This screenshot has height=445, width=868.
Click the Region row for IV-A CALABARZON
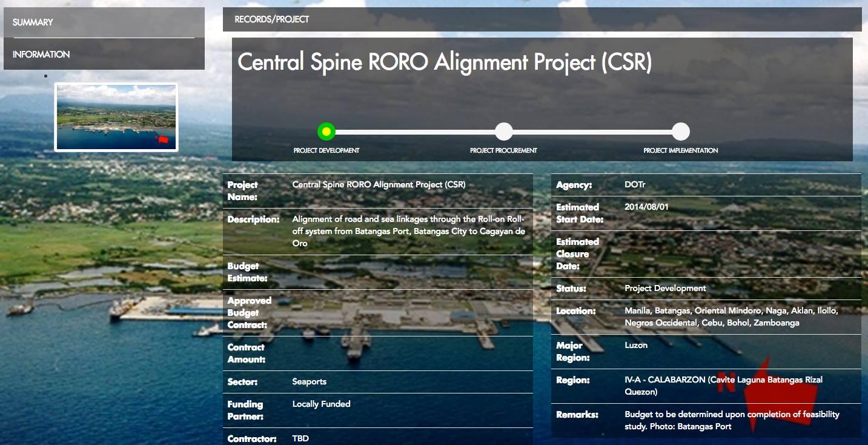click(724, 386)
